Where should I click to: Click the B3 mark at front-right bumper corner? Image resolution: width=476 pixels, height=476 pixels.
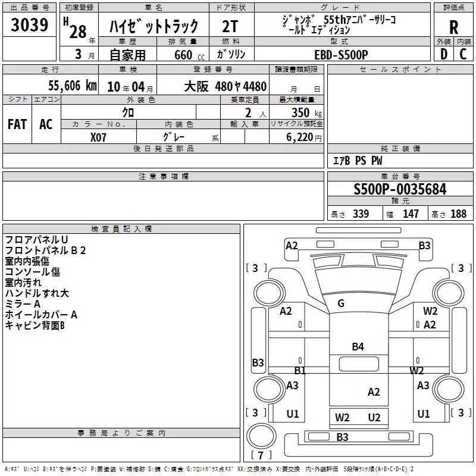424,245
